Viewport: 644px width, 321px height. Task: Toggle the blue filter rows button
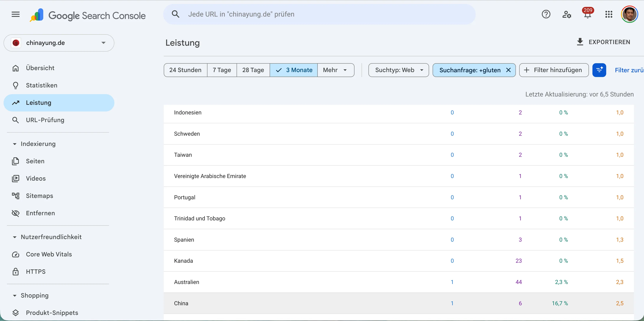[x=599, y=70]
